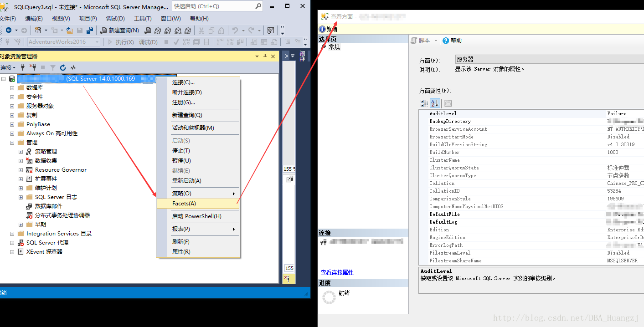The height and width of the screenshot is (327, 644).
Task: Click the 查看连接属性 link
Action: point(337,272)
